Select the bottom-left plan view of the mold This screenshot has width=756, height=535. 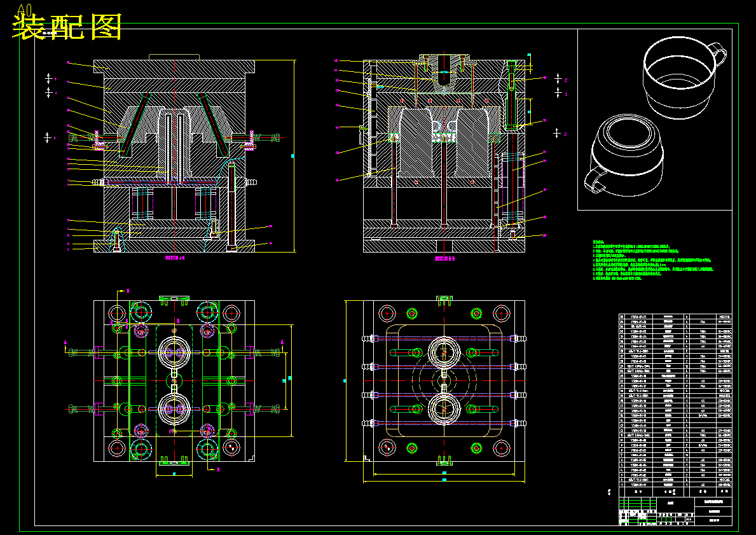click(174, 381)
